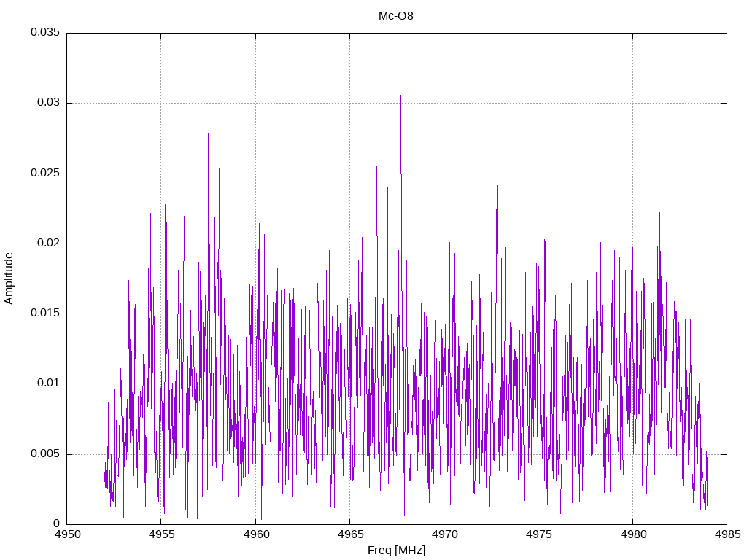The height and width of the screenshot is (560, 747).
Task: Click the tallest spectrum peak tip above 0.03
Action: (x=400, y=96)
